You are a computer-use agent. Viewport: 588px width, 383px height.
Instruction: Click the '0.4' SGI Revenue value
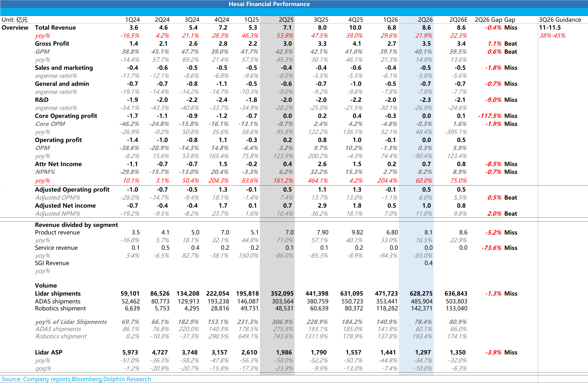pos(428,263)
